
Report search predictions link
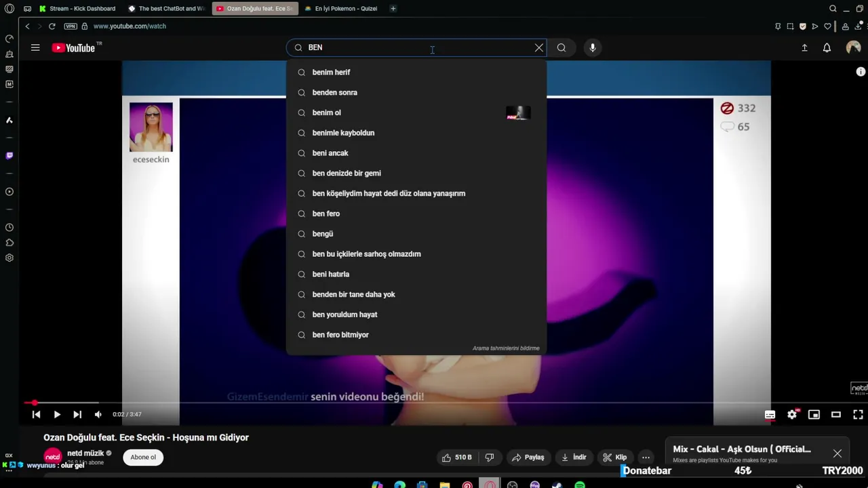point(506,348)
